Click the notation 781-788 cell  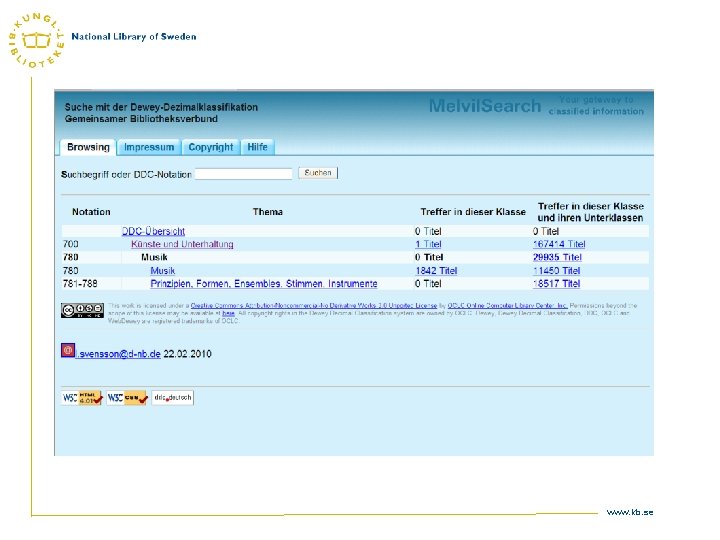(x=80, y=284)
